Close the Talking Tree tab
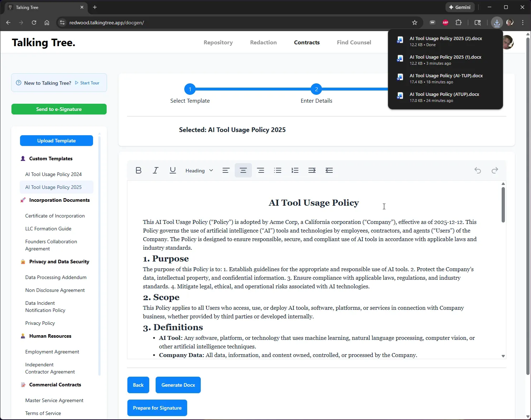 click(82, 7)
